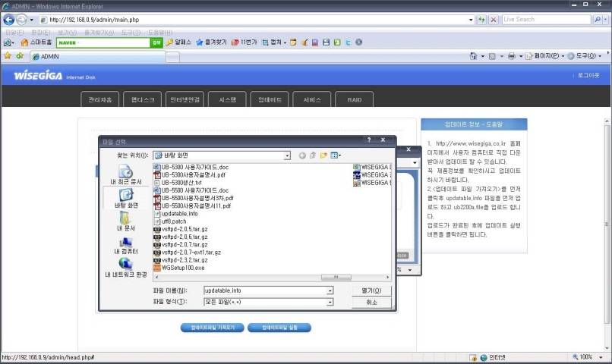Image resolution: width=612 pixels, height=364 pixels.
Task: Select the WGSetup100.exe file
Action: pyautogui.click(x=182, y=268)
